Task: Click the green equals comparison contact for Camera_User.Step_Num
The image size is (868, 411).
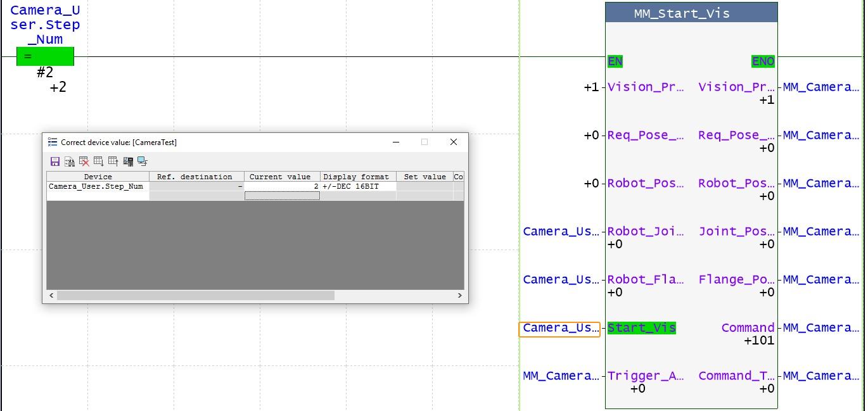Action: tap(45, 56)
